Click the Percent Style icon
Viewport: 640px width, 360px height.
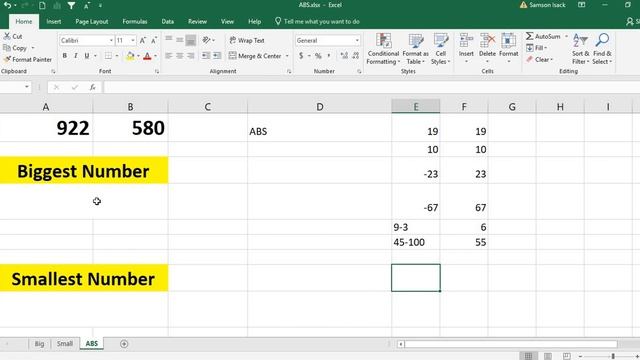point(318,56)
